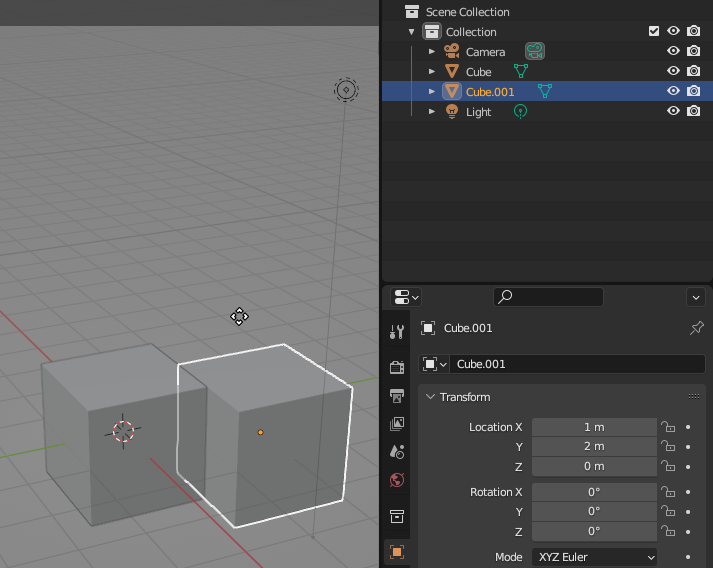Open the Render properties tab
The height and width of the screenshot is (568, 713).
tap(397, 367)
